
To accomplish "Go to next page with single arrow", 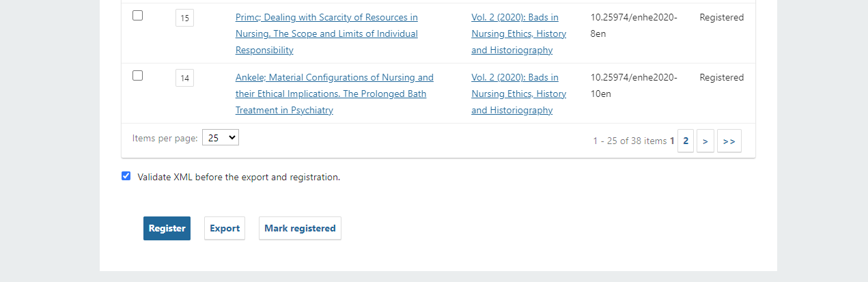I will (x=705, y=141).
